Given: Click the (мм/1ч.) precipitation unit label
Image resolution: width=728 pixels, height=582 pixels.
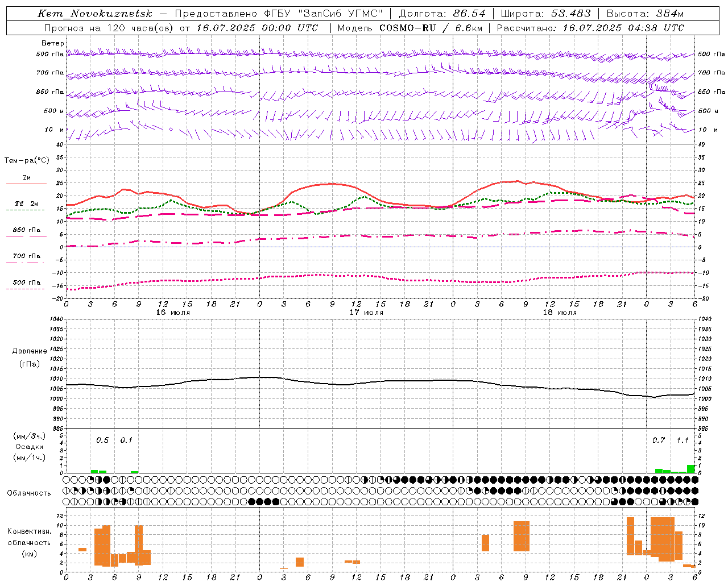Looking at the screenshot, I should [30, 458].
